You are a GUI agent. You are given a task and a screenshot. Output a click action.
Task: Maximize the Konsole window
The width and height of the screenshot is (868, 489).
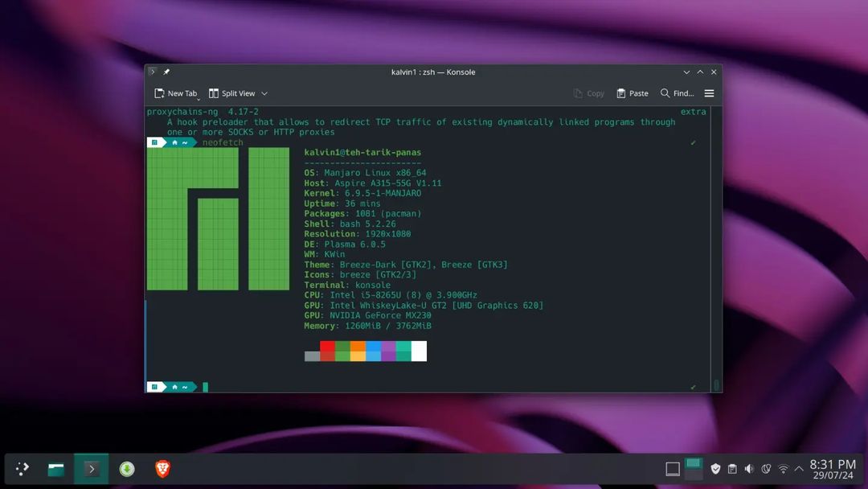coord(700,72)
